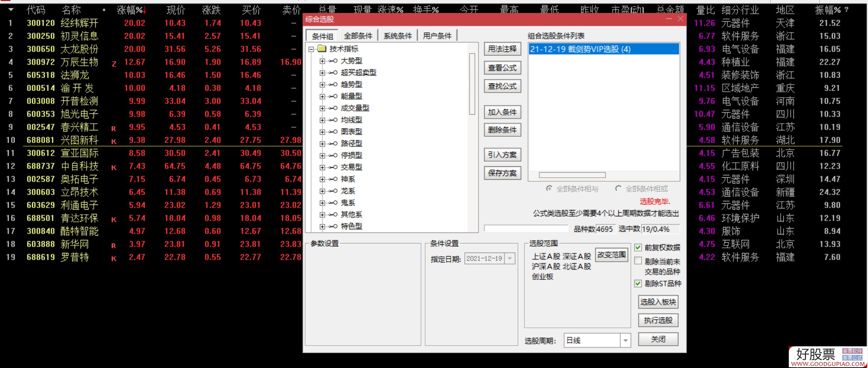Click the K marker beside 中自科技
Screen dimensions: 868x368
113,167
